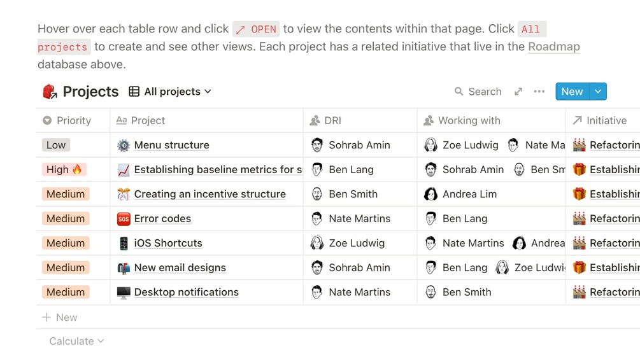Image resolution: width=640 pixels, height=364 pixels.
Task: Click the Search magnifier icon
Action: (x=459, y=92)
